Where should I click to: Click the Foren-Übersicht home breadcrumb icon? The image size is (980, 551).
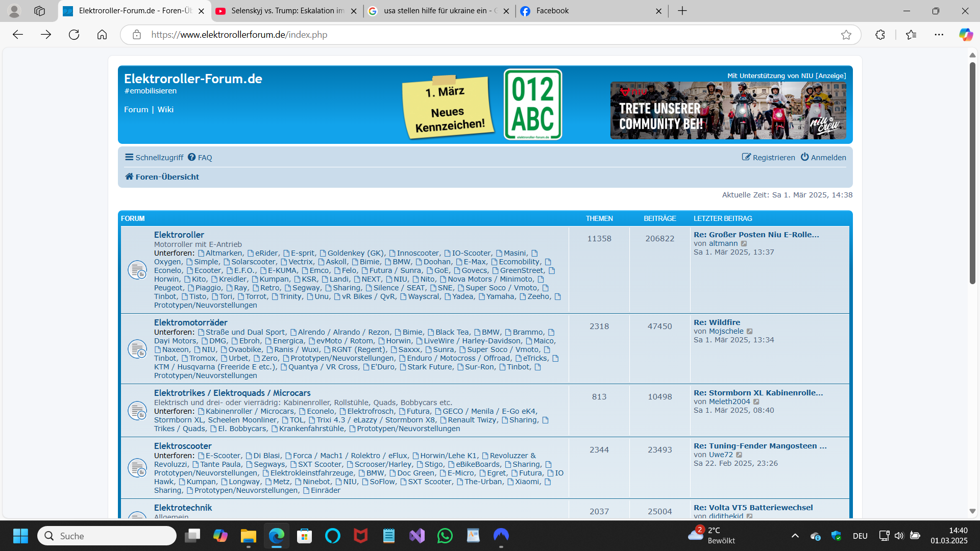point(129,177)
